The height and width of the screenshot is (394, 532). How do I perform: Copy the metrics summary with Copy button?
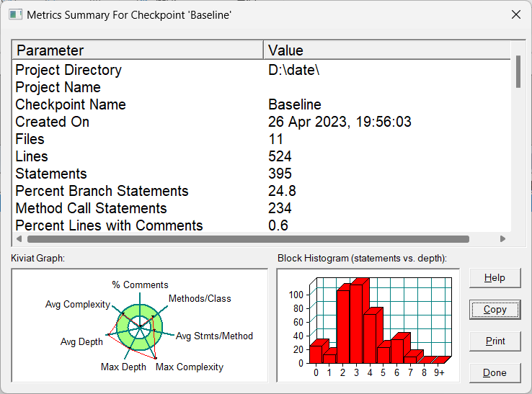click(495, 310)
